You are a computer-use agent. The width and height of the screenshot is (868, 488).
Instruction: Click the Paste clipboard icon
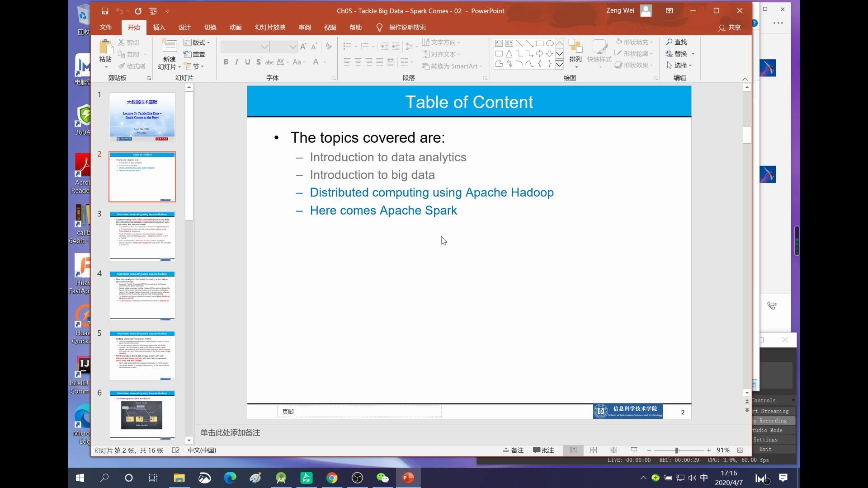click(106, 47)
